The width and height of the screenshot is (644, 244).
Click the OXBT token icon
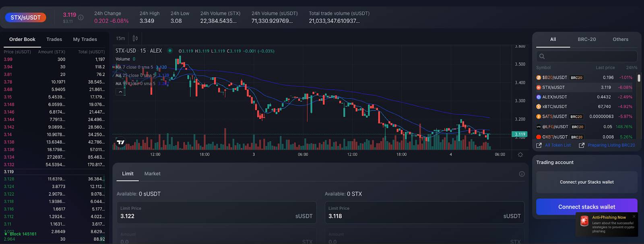[539, 137]
